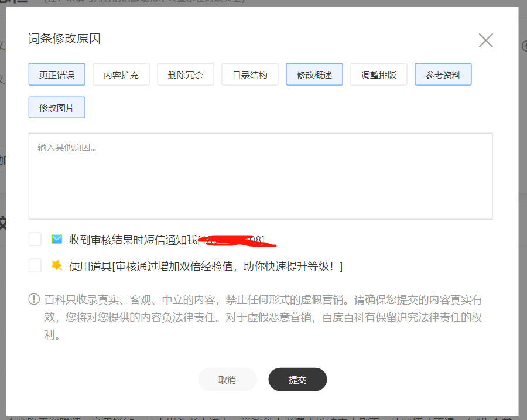527x420 pixels.
Task: Click the yellow star prop icon
Action: (56, 265)
